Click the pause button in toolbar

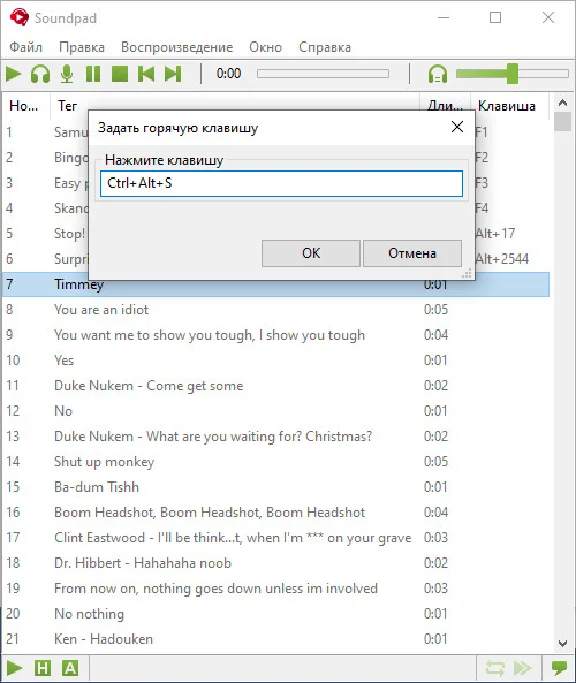coord(93,74)
